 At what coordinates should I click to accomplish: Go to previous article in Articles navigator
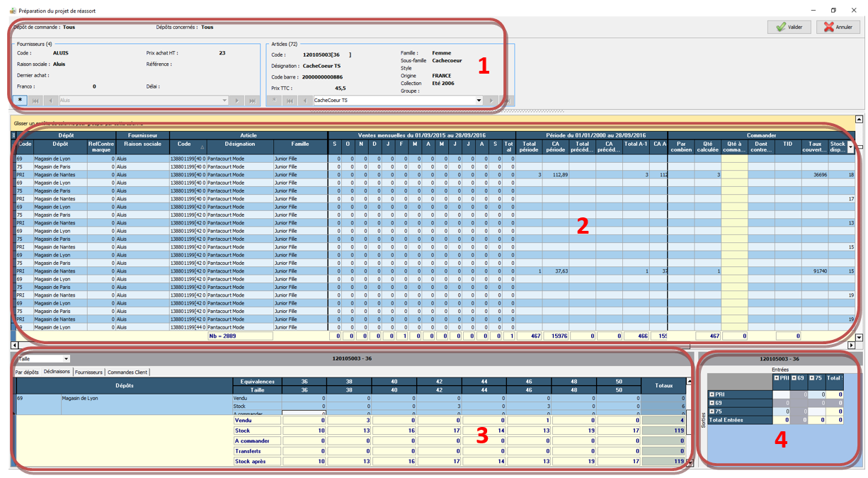point(304,101)
